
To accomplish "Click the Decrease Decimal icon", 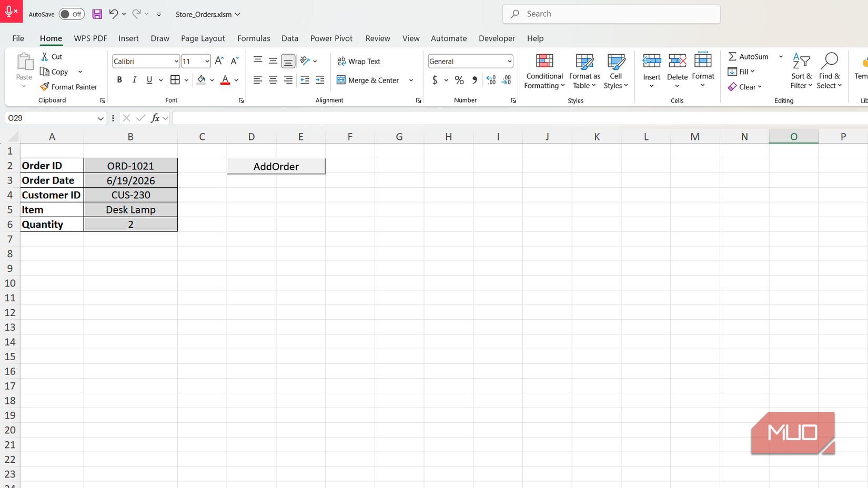I will 507,80.
